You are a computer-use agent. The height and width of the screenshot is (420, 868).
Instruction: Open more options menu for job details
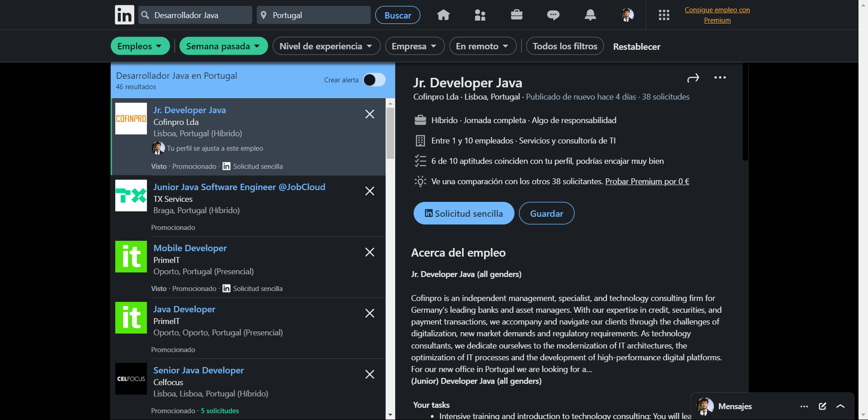(x=720, y=77)
